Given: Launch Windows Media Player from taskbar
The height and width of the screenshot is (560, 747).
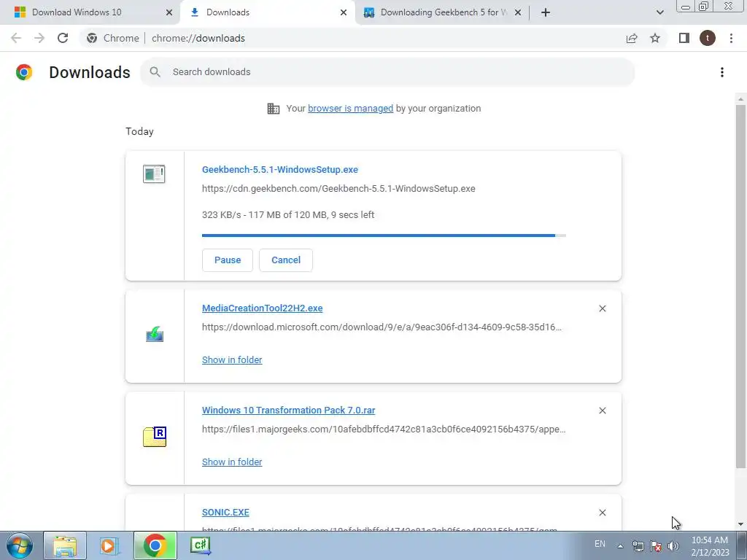Looking at the screenshot, I should (109, 545).
